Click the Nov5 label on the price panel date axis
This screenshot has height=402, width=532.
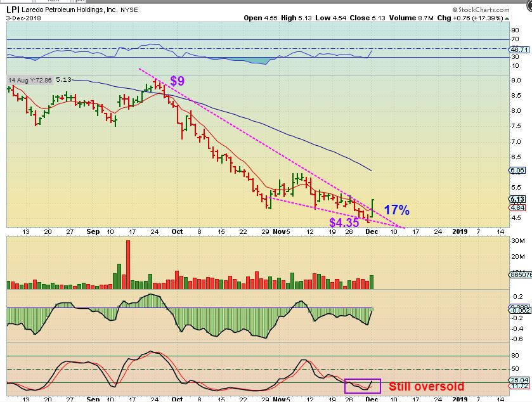[x=282, y=231]
